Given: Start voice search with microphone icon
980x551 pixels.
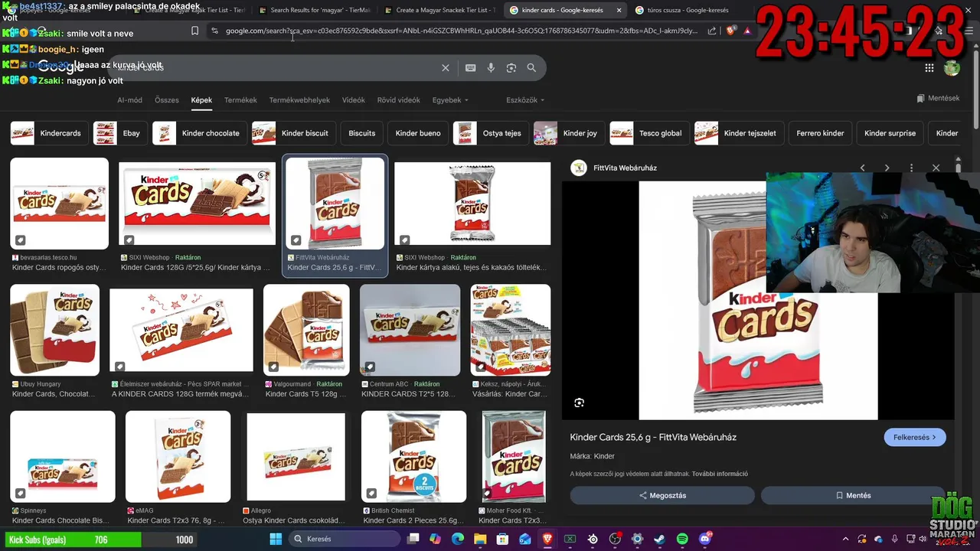Looking at the screenshot, I should pos(491,67).
